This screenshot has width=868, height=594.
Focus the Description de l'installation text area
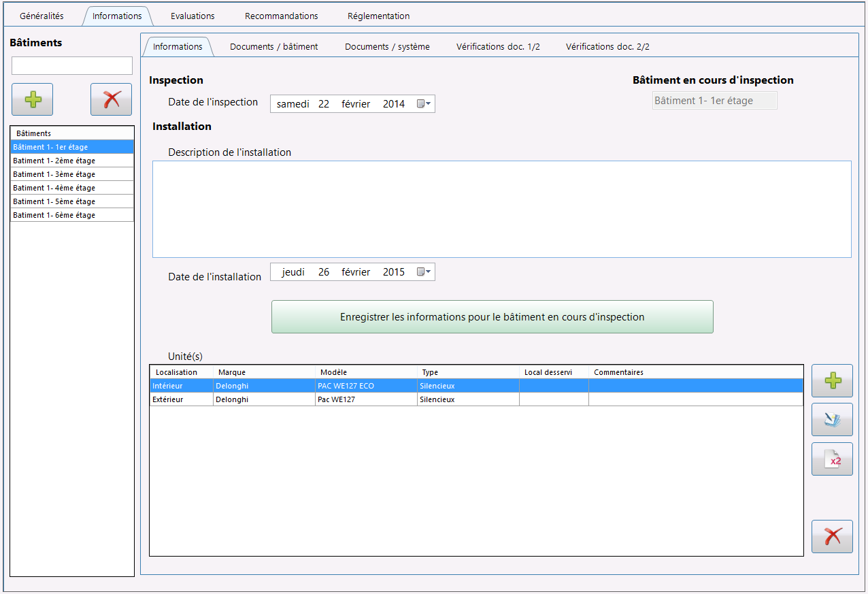click(x=502, y=210)
